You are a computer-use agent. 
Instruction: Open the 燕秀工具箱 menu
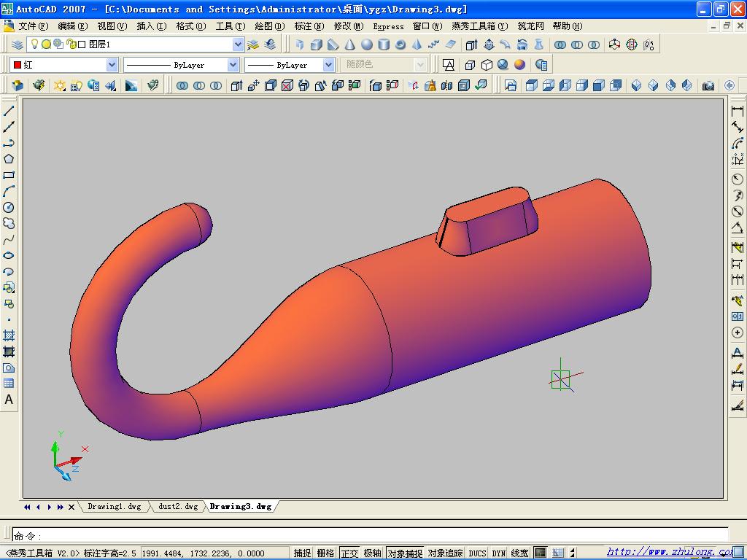[x=480, y=26]
